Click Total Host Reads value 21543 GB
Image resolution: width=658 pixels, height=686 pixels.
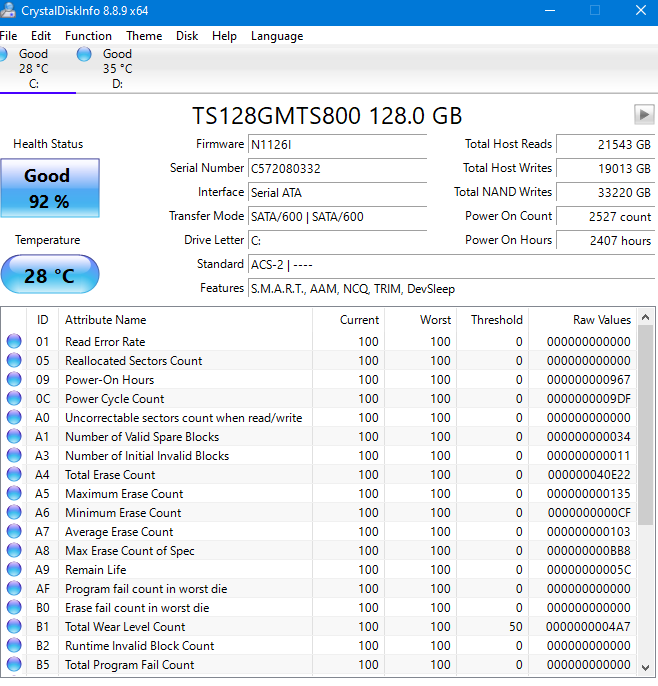[x=605, y=144]
